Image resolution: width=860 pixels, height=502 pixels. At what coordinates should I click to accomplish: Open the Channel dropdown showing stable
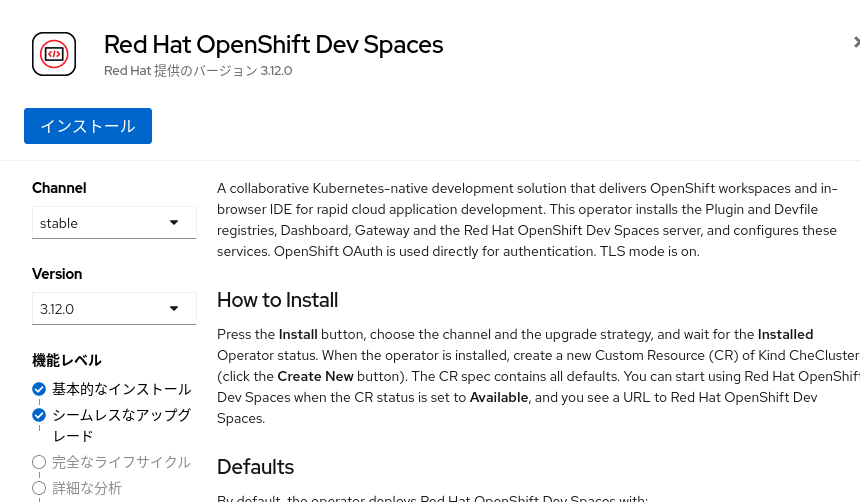[x=114, y=223]
